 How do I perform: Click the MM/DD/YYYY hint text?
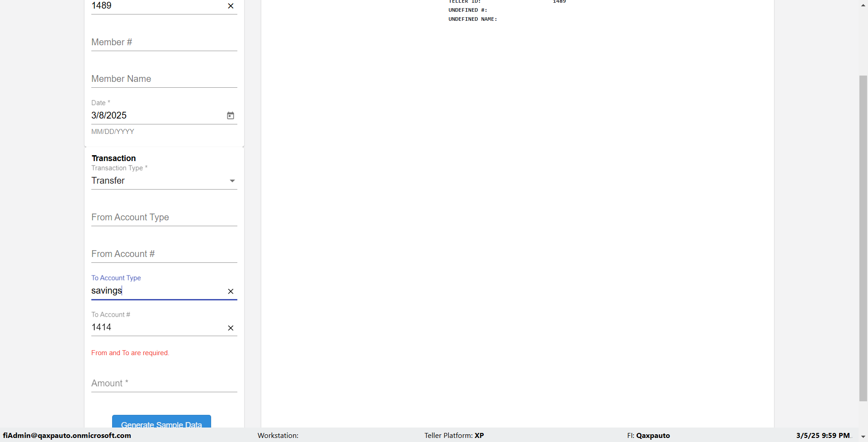coord(113,132)
